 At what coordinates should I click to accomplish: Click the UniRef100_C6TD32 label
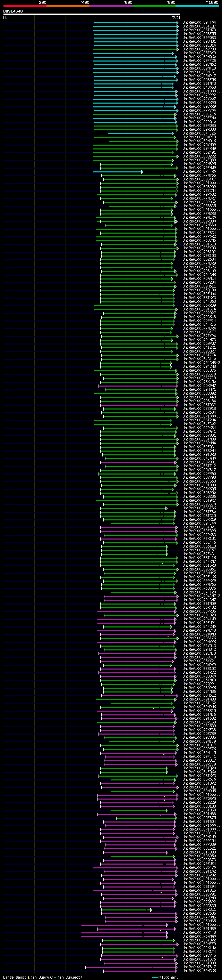(x=199, y=405)
